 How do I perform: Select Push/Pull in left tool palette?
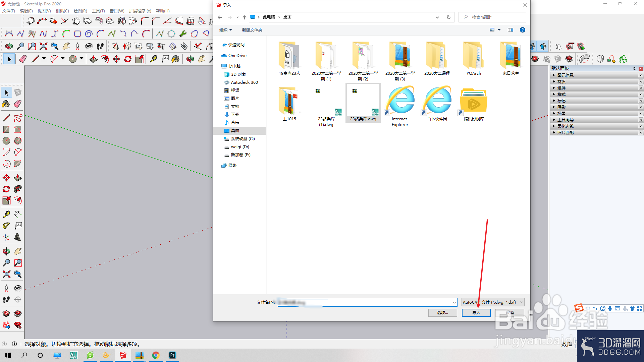coord(18,178)
